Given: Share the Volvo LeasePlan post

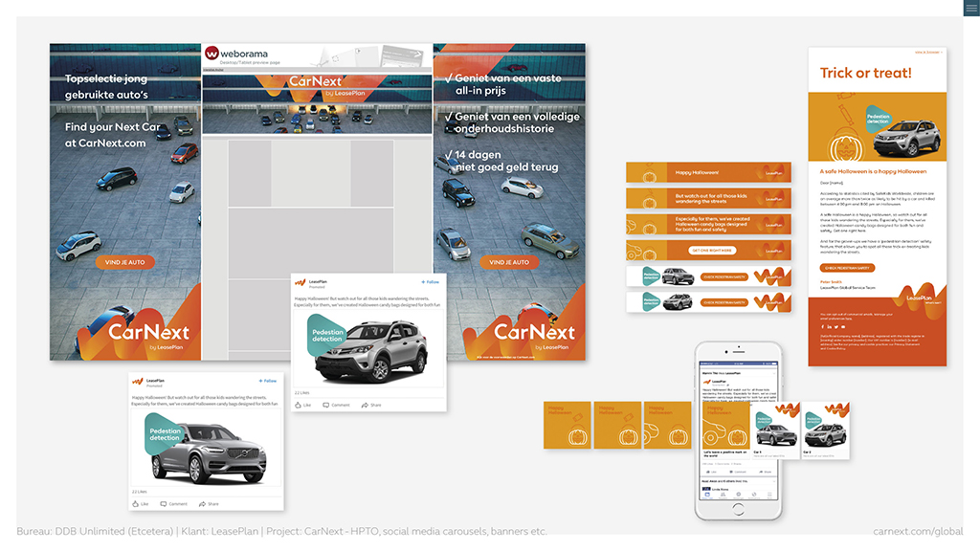Looking at the screenshot, I should pyautogui.click(x=209, y=504).
